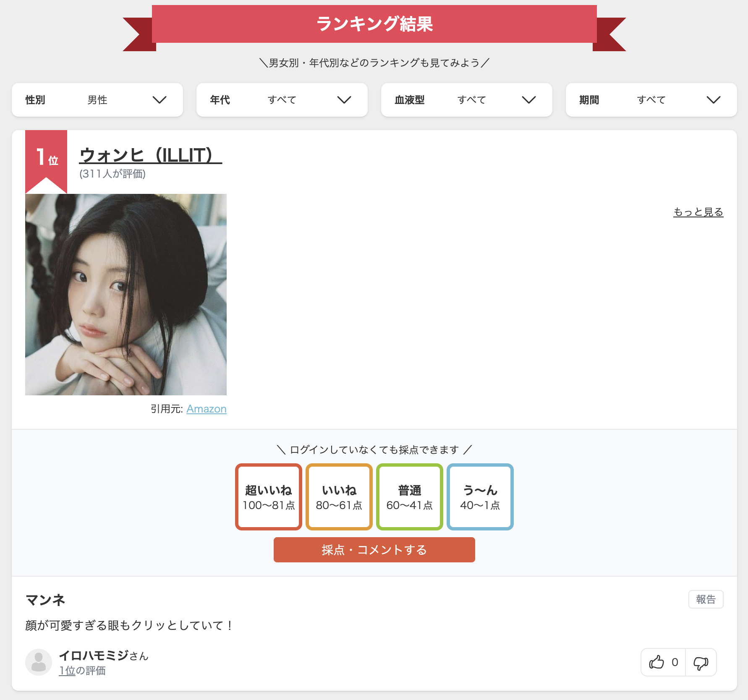Click the thumbs-up icon on the comment

tap(656, 662)
